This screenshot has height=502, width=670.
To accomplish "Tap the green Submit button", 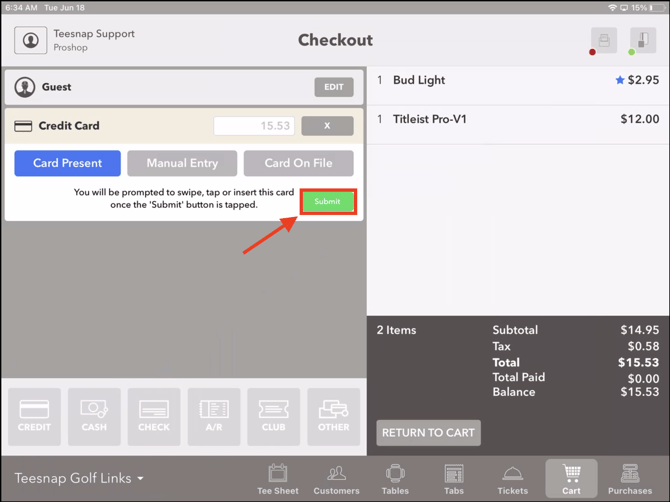I will point(328,202).
